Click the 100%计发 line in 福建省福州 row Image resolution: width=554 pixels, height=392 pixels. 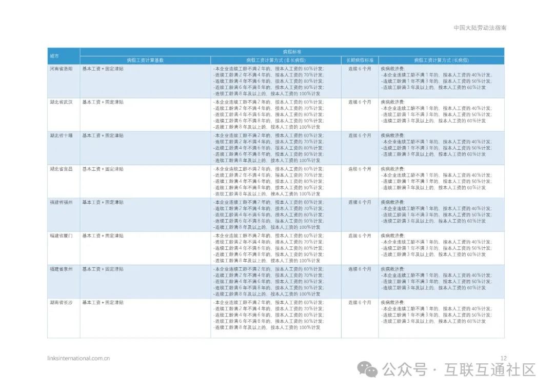point(267,227)
